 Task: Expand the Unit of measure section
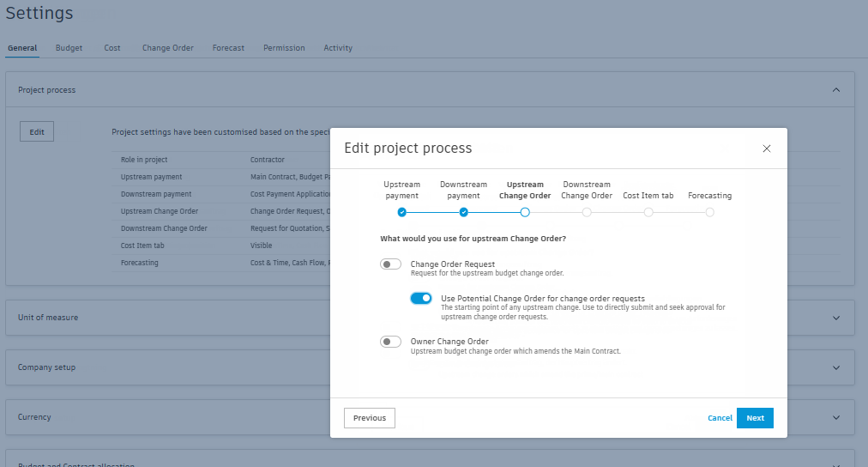pos(836,318)
